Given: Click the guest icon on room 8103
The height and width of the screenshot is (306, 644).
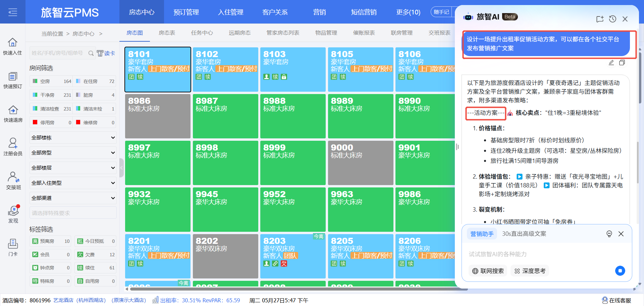Looking at the screenshot, I should pos(267,77).
